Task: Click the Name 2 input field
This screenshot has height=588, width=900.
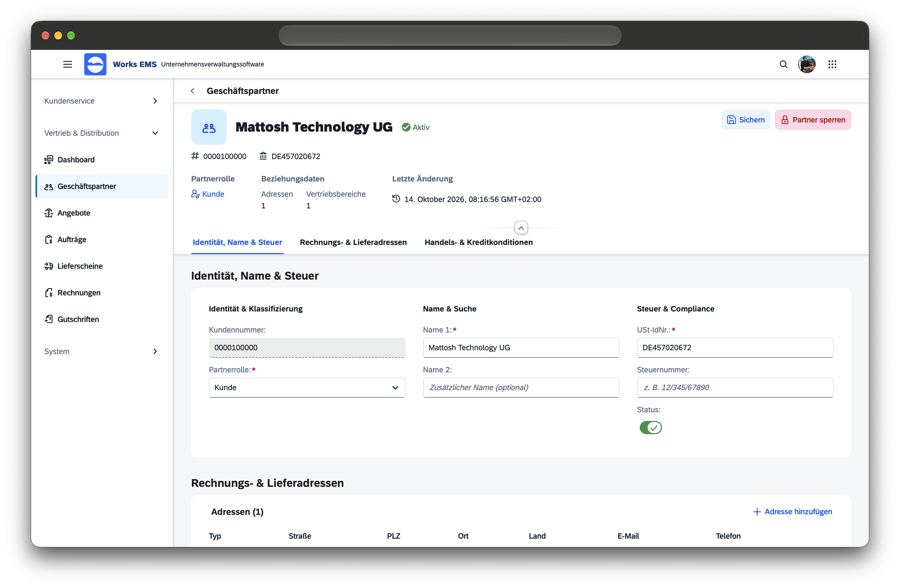Action: (521, 388)
